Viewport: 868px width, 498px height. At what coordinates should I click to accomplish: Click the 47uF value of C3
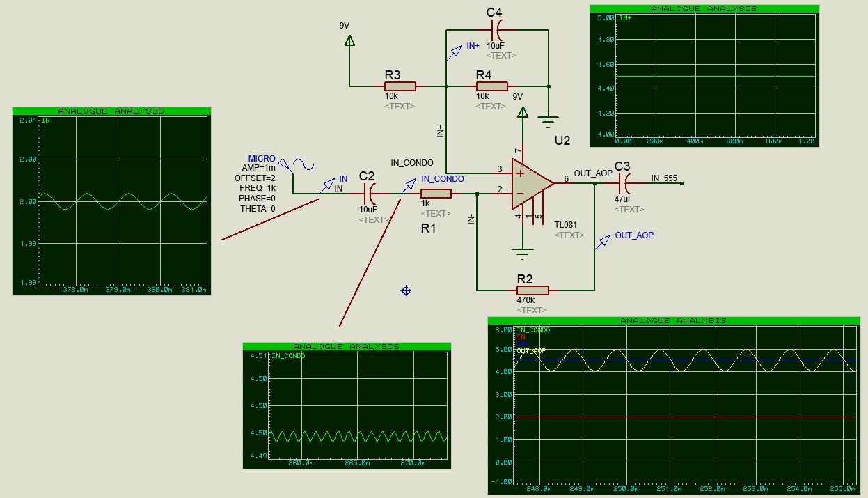pos(623,199)
